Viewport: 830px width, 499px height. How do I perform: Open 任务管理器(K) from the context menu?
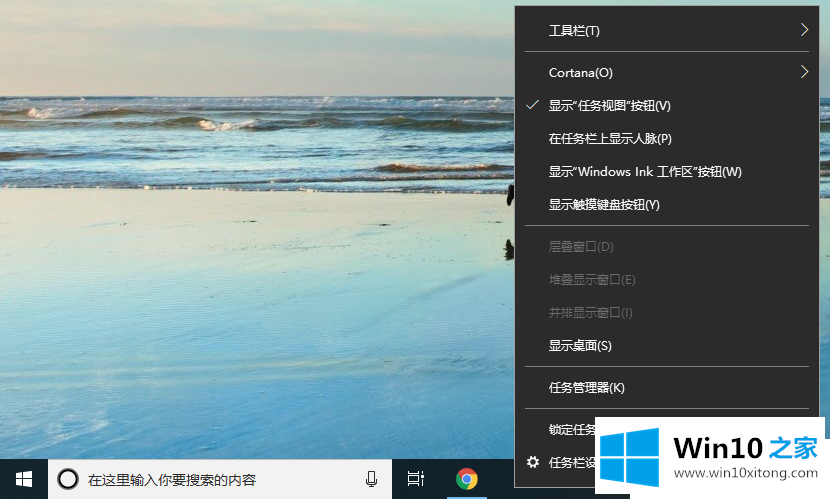(x=586, y=388)
